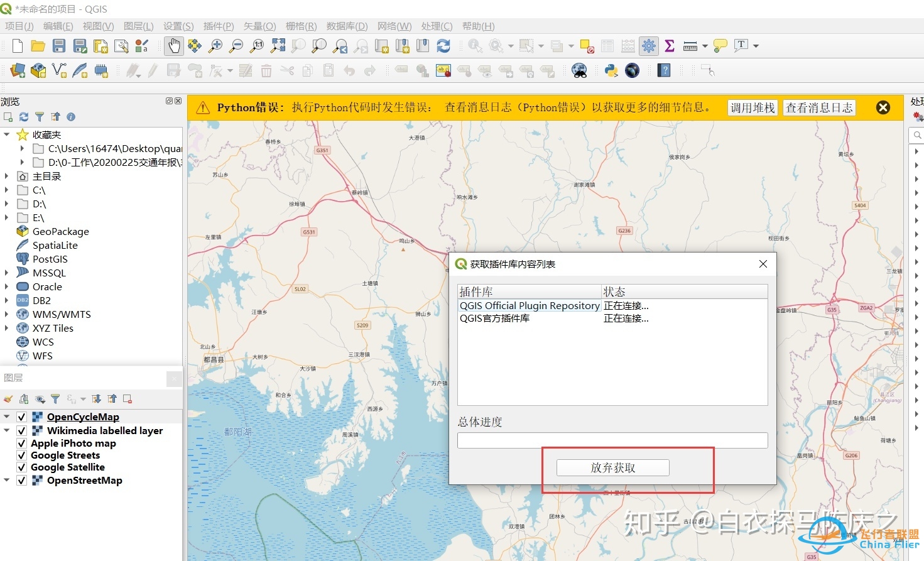This screenshot has width=924, height=561.
Task: Collapse the 收藏夹 favorites tree
Action: (7, 134)
